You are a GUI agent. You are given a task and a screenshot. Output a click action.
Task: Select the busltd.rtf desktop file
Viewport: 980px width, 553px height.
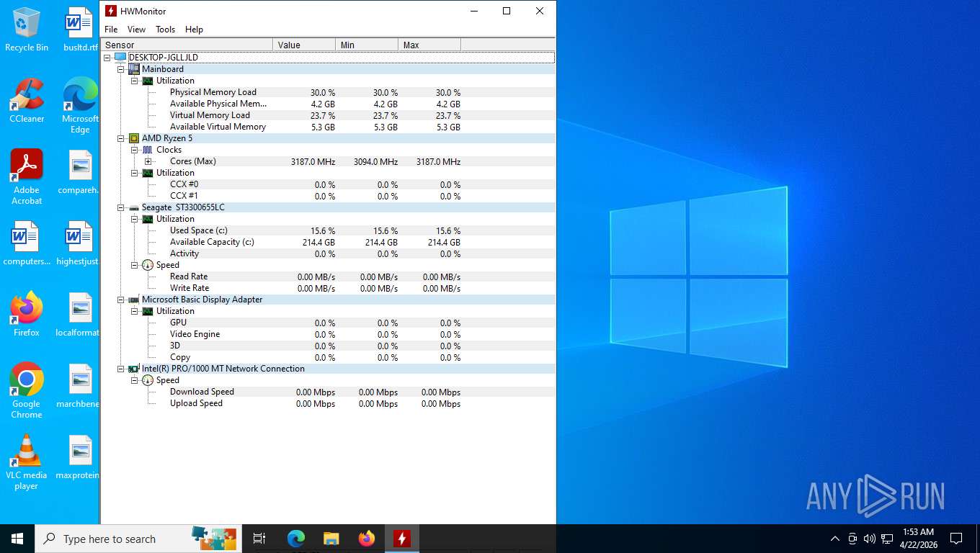tap(80, 30)
